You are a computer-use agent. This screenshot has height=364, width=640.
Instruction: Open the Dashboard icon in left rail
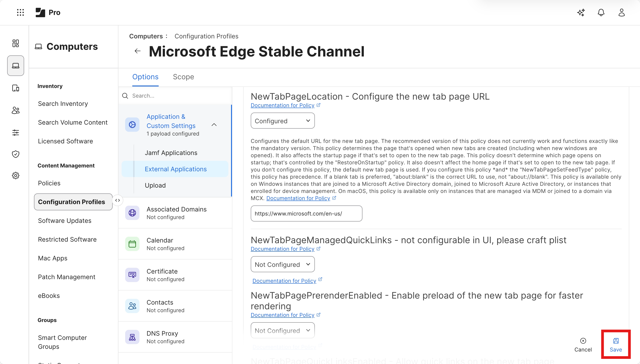click(x=15, y=43)
